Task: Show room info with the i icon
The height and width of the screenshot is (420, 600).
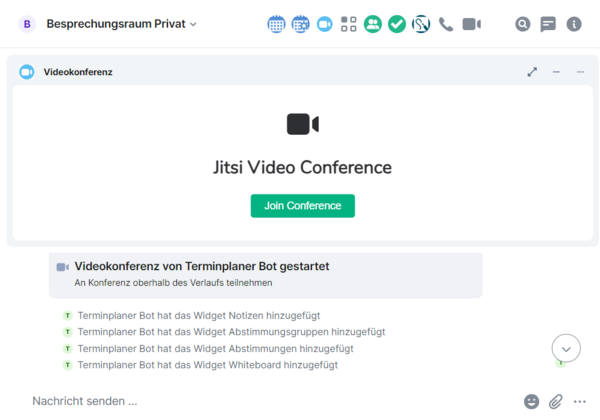Action: pyautogui.click(x=574, y=24)
